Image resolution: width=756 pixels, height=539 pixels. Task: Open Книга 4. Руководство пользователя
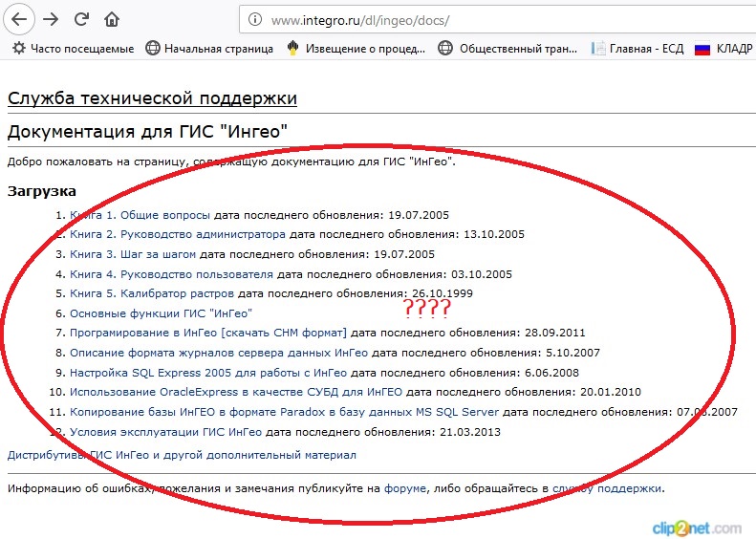(171, 274)
